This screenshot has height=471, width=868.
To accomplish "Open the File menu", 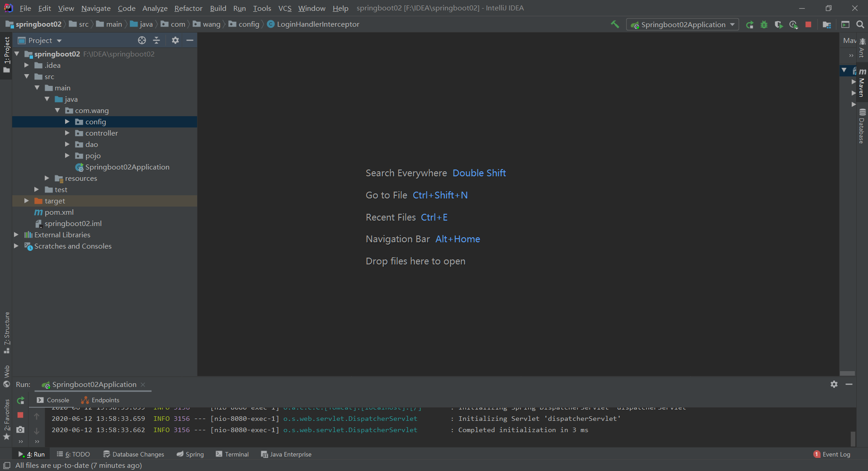I will [x=25, y=8].
